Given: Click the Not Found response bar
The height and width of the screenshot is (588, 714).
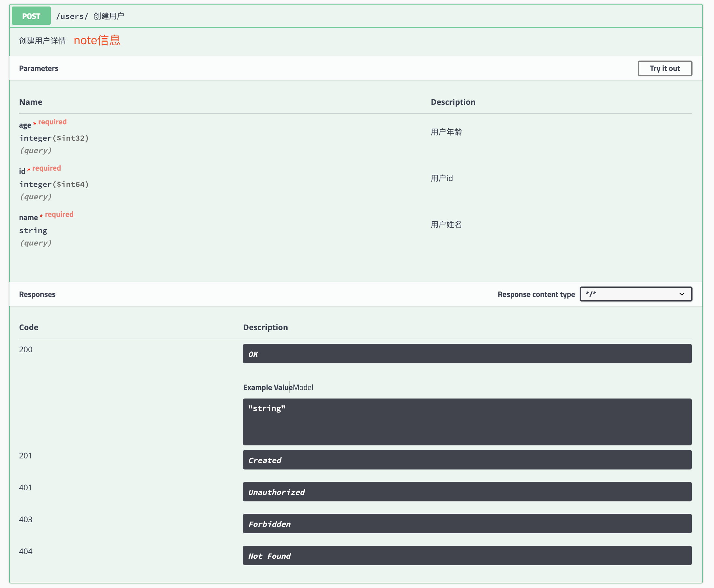Looking at the screenshot, I should coord(467,555).
